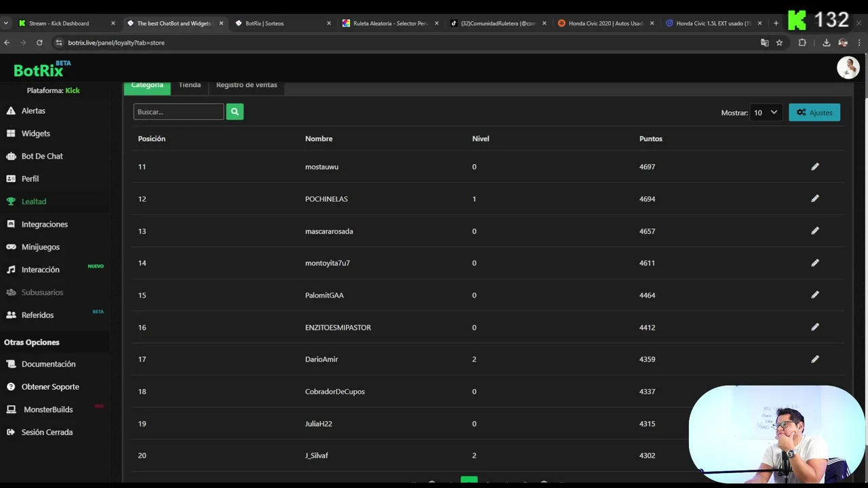Edit mostauwu's points with the pencil icon
Viewport: 868px width, 488px height.
pos(815,167)
